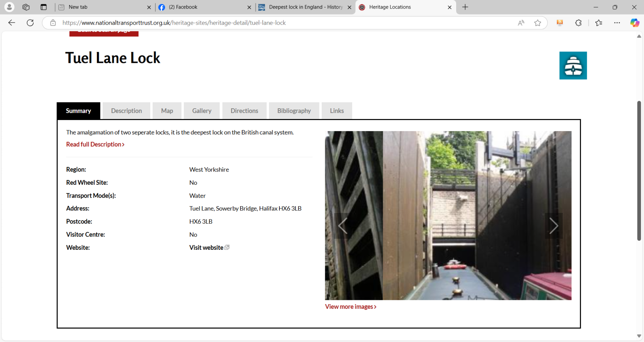Open Settings and more ellipsis menu
The image size is (644, 342).
(617, 23)
